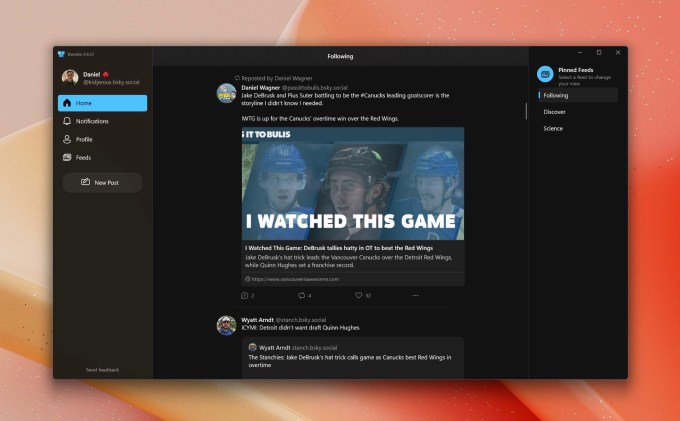Click the New Post button
The height and width of the screenshot is (421, 680).
click(102, 183)
